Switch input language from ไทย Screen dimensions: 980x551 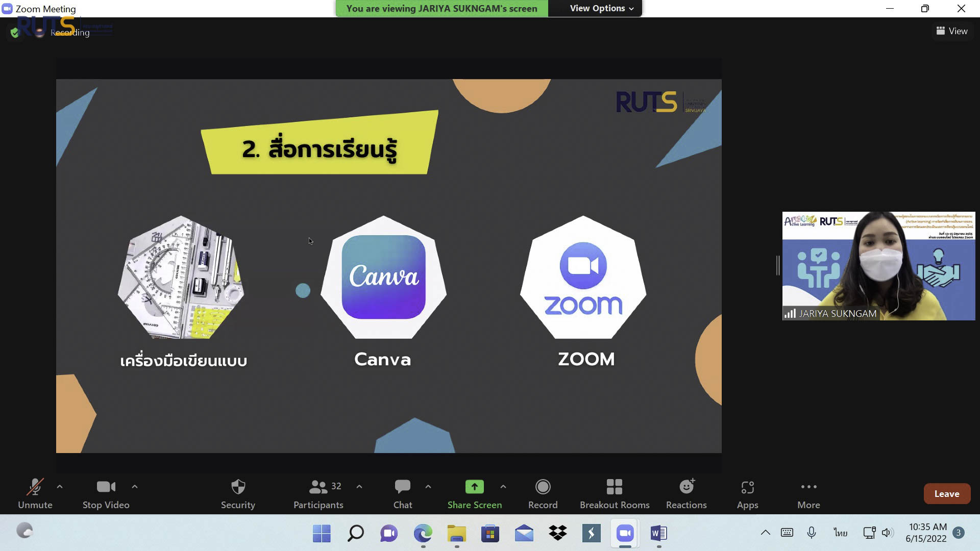pyautogui.click(x=841, y=533)
